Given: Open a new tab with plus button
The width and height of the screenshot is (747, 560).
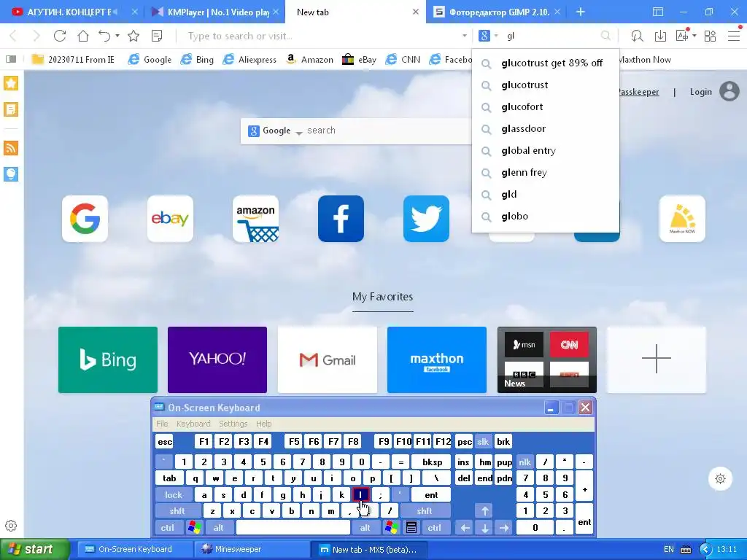Looking at the screenshot, I should (x=580, y=12).
